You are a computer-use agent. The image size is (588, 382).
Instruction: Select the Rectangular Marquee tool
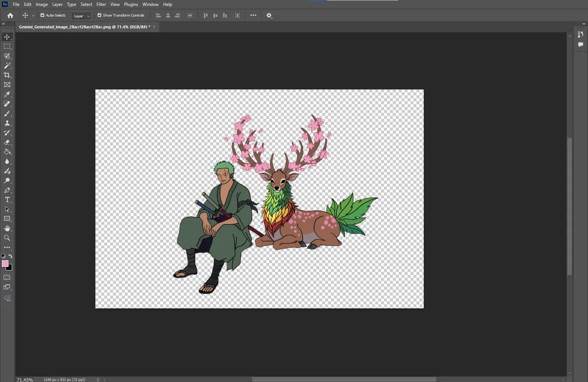pos(7,46)
